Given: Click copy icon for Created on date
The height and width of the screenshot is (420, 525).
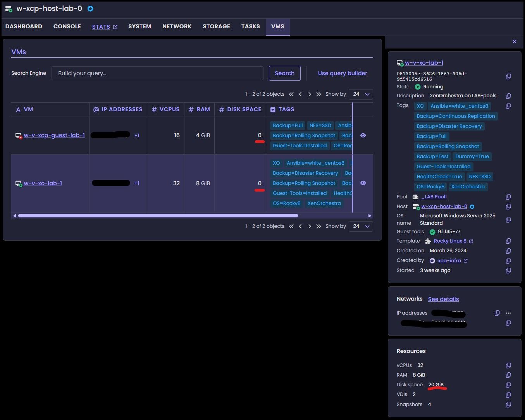Looking at the screenshot, I should 508,251.
